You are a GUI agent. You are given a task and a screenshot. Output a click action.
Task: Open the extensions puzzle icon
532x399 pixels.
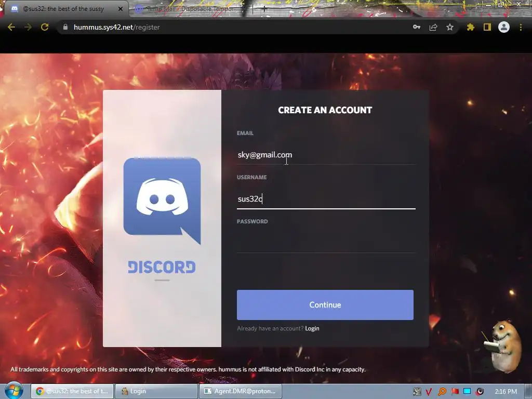(x=471, y=27)
